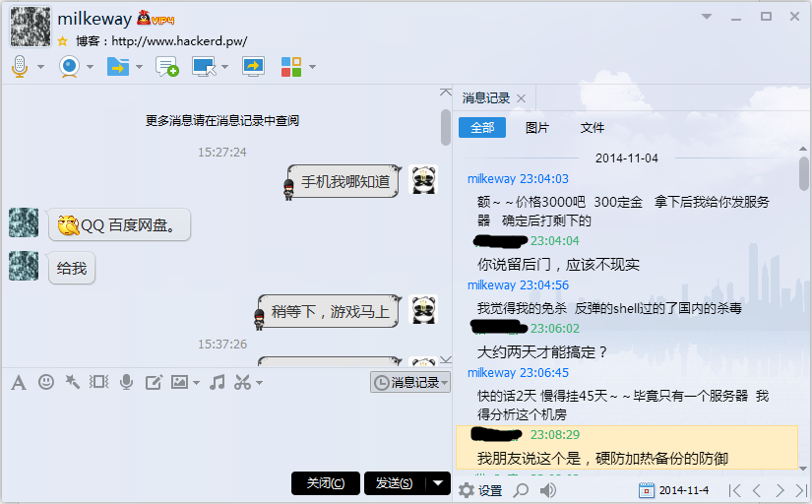Send a window shake icon
The width and height of the screenshot is (812, 504).
98,382
